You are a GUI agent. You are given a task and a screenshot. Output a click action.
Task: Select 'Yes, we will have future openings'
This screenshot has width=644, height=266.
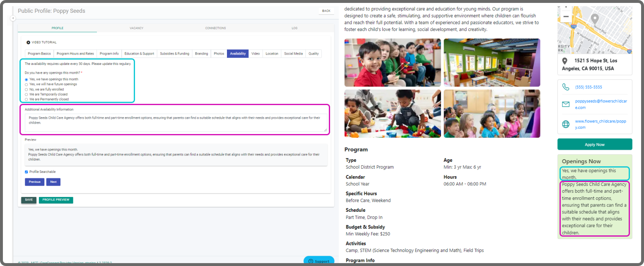(x=27, y=84)
